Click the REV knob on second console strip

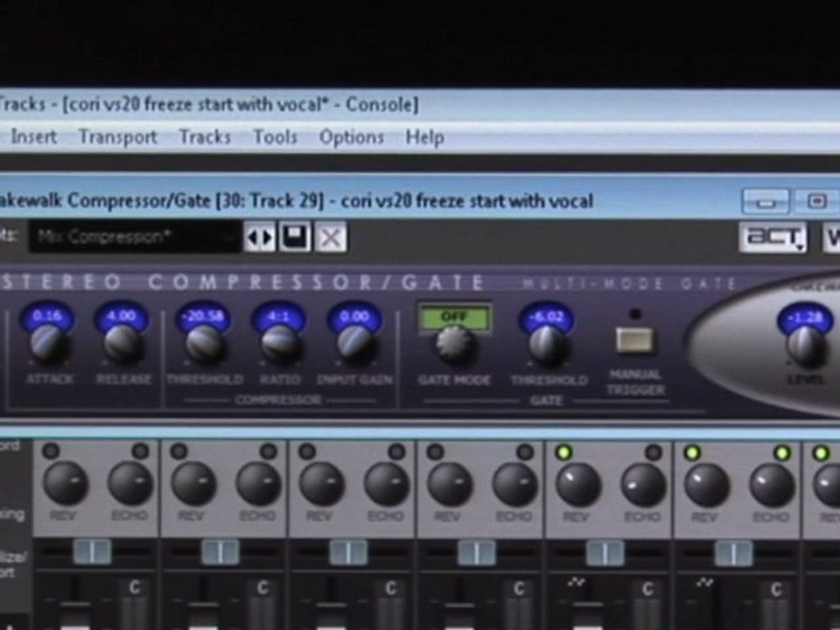pyautogui.click(x=193, y=484)
